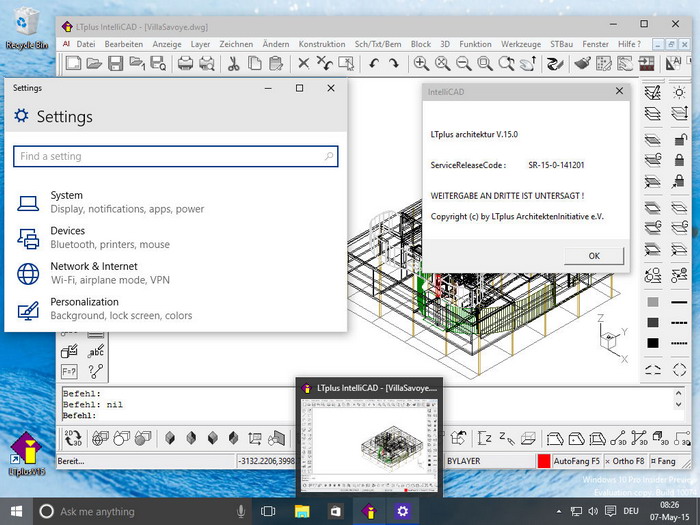Screen dimensions: 700x525
Task: Open the Konstruktion menu
Action: tap(322, 44)
